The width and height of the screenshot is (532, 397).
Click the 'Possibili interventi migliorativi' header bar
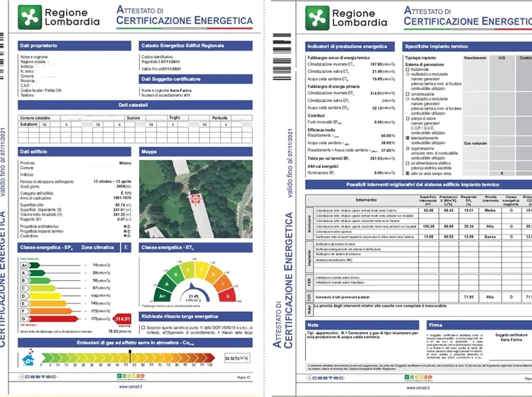419,185
